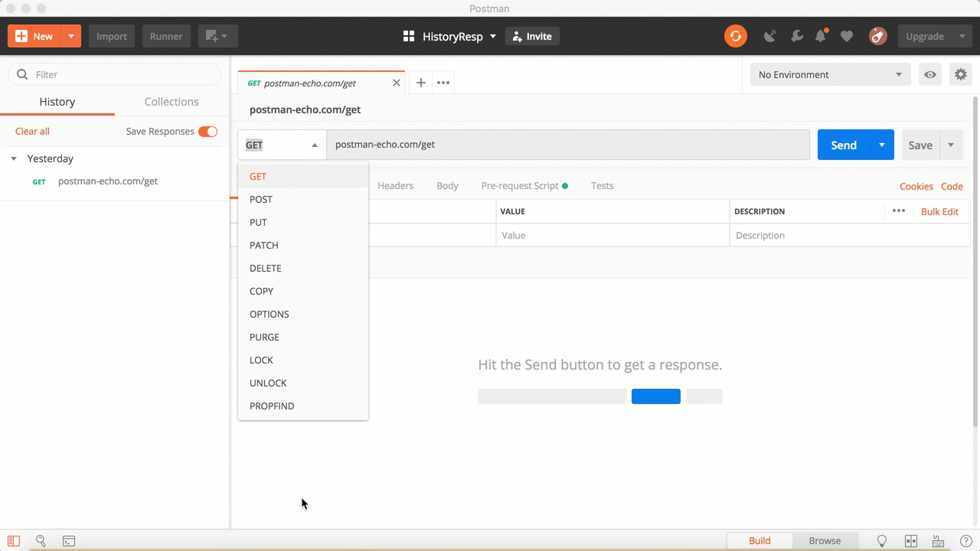Screen dimensions: 980x551
Task: Open Pre-request Script tab
Action: [524, 185]
